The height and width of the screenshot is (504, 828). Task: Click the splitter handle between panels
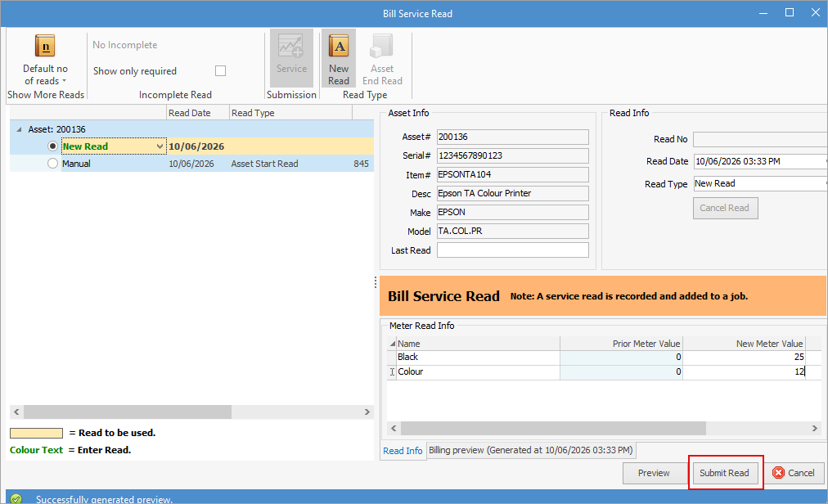[376, 282]
